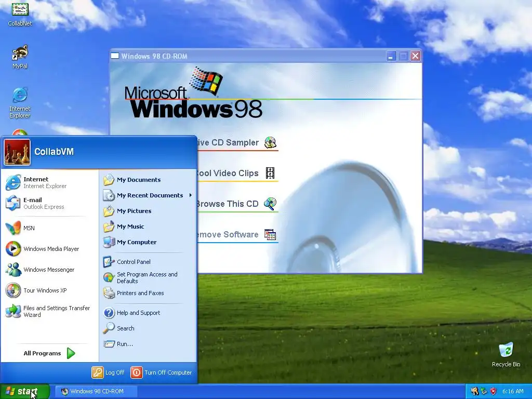Click the Browse CD magnifier icon
Image resolution: width=532 pixels, height=399 pixels.
point(270,204)
